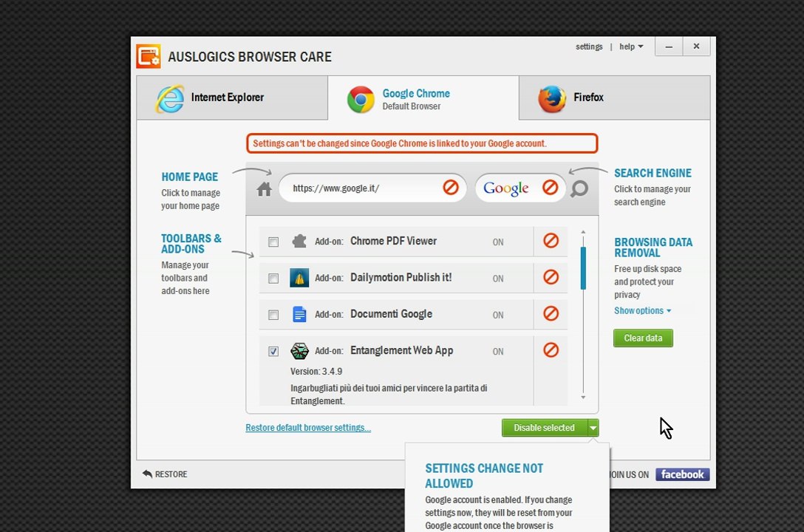Click the Default Browser label
The height and width of the screenshot is (532, 804).
(x=411, y=106)
